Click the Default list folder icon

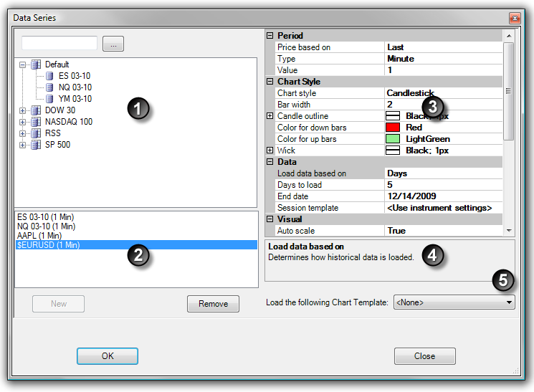pyautogui.click(x=36, y=64)
